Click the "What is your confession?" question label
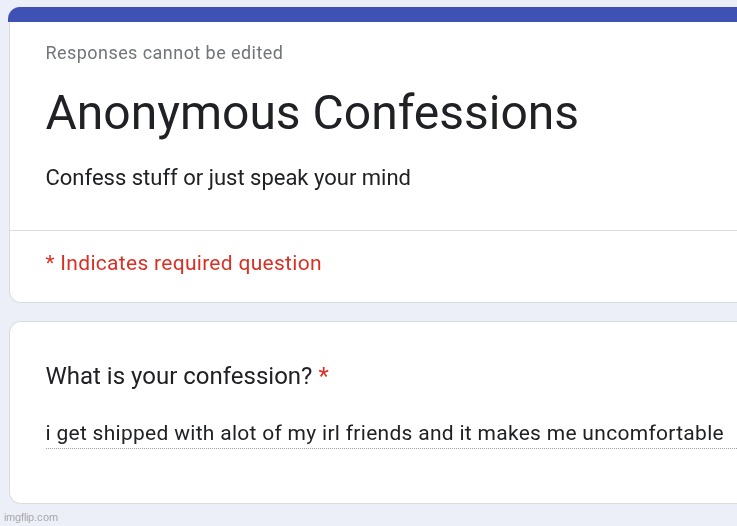737x526 pixels. (179, 376)
